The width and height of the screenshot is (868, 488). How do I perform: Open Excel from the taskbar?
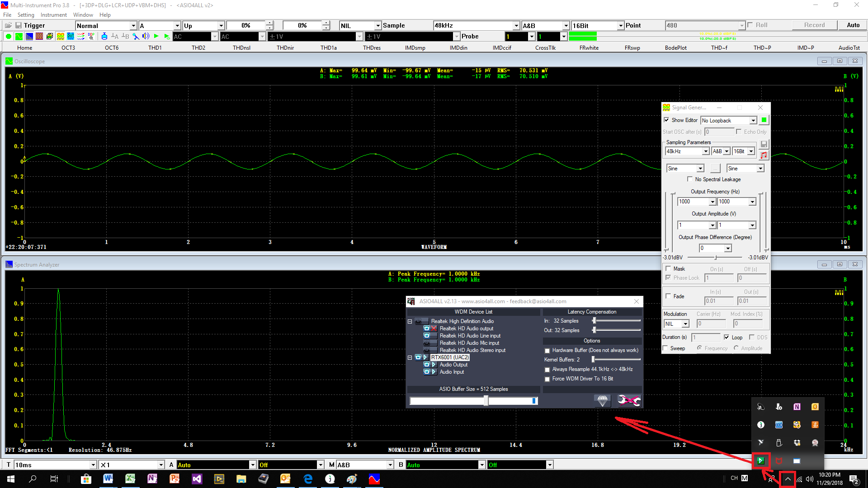point(130,479)
